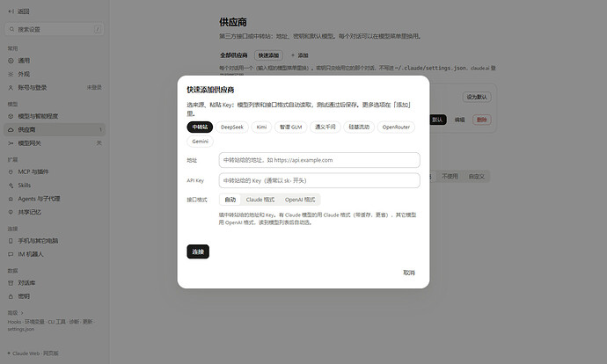607x364 pixels.
Task: Click the 搜索设置 search box
Action: [x=55, y=29]
